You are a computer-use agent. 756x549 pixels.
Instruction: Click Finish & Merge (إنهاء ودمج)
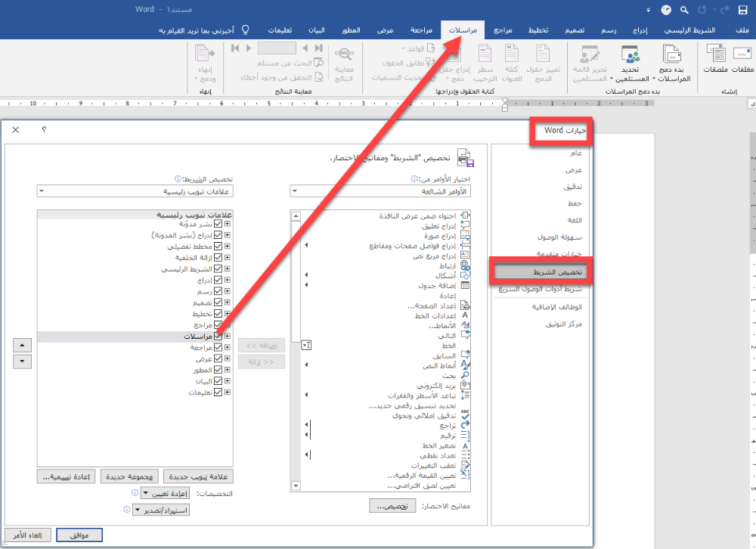pyautogui.click(x=205, y=63)
